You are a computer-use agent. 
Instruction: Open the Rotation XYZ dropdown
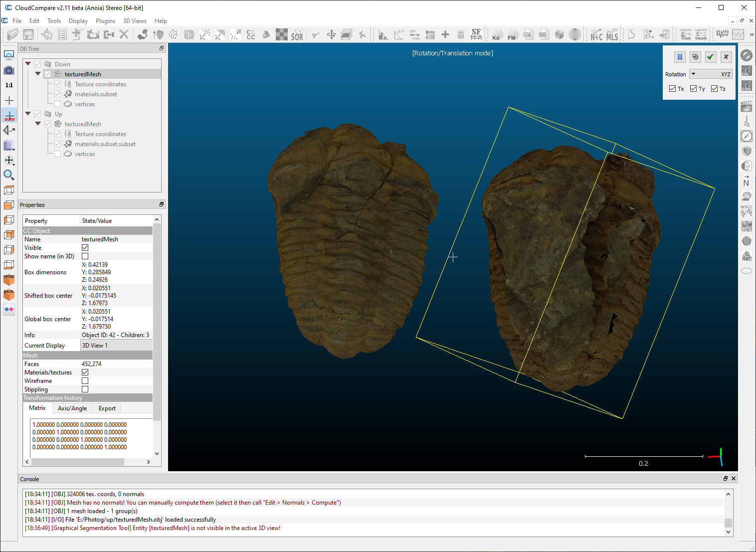tap(711, 74)
